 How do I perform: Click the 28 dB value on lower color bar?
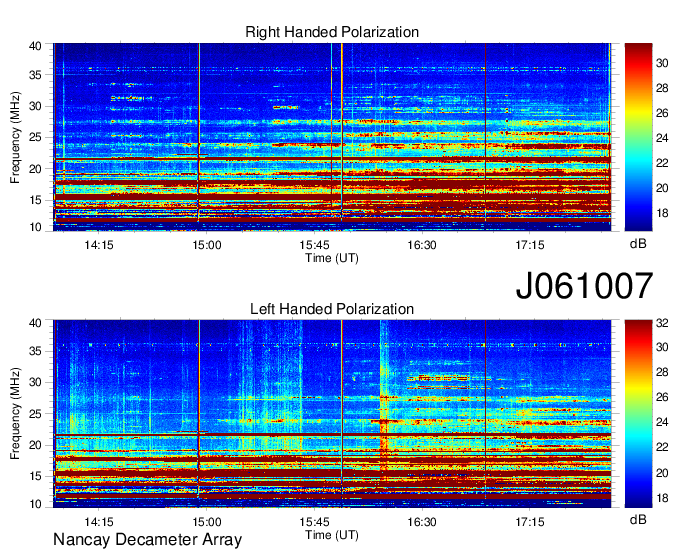click(x=662, y=372)
